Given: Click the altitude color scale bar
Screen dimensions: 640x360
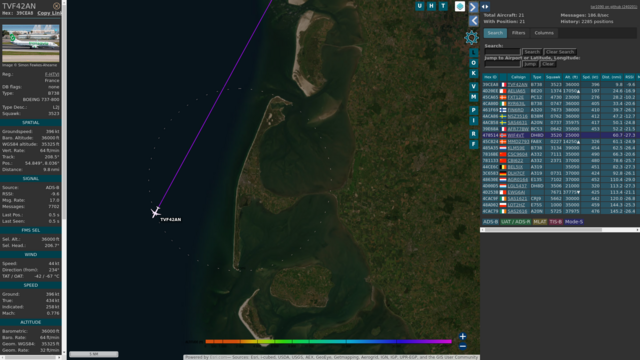Looking at the screenshot, I should [x=329, y=342].
